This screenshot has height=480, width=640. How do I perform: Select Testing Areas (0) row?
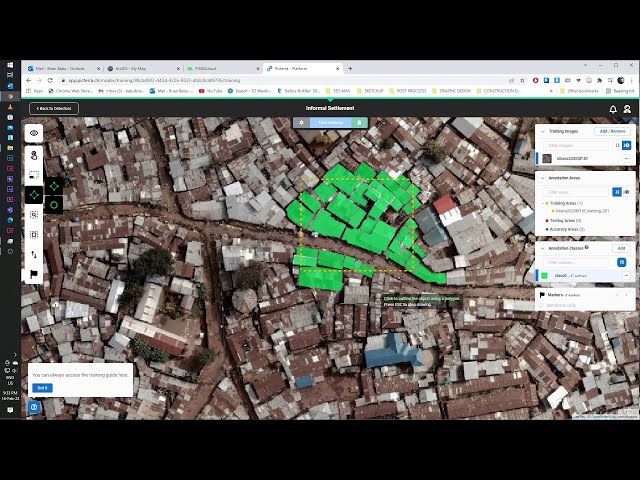tap(563, 220)
